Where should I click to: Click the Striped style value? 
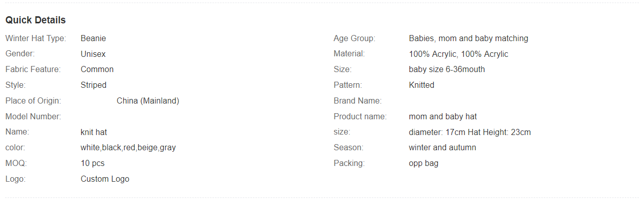(x=94, y=85)
